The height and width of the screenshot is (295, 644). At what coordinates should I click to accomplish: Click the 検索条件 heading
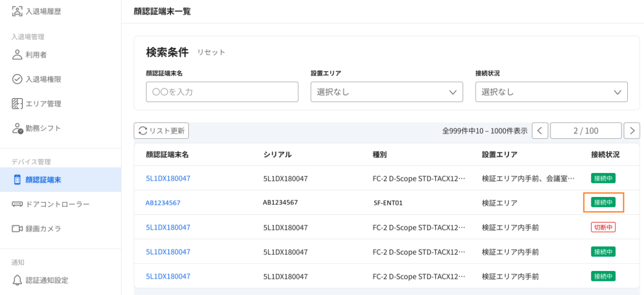click(167, 52)
